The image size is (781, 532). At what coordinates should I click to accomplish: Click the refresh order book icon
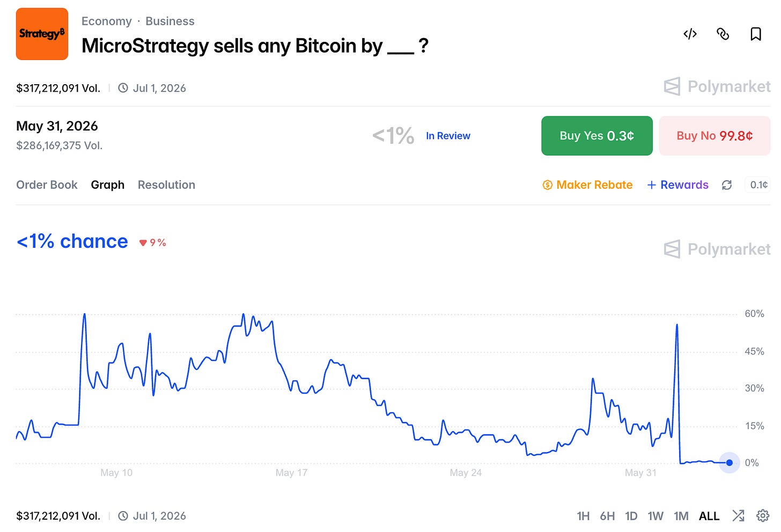[727, 185]
